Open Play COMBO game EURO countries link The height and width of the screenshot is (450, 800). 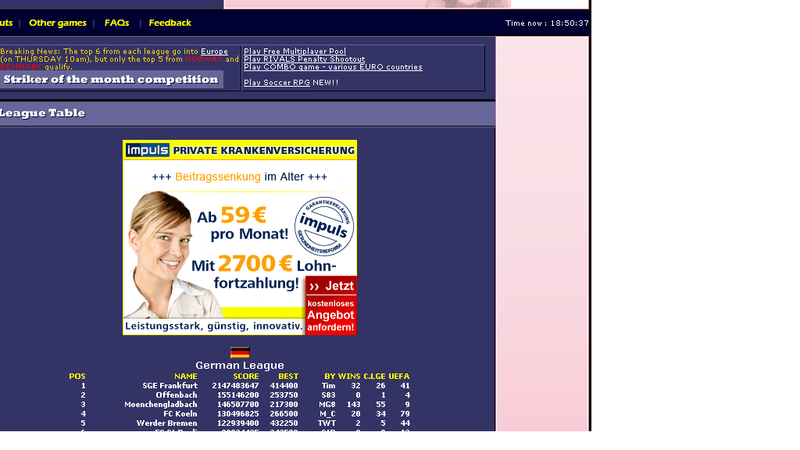(333, 67)
